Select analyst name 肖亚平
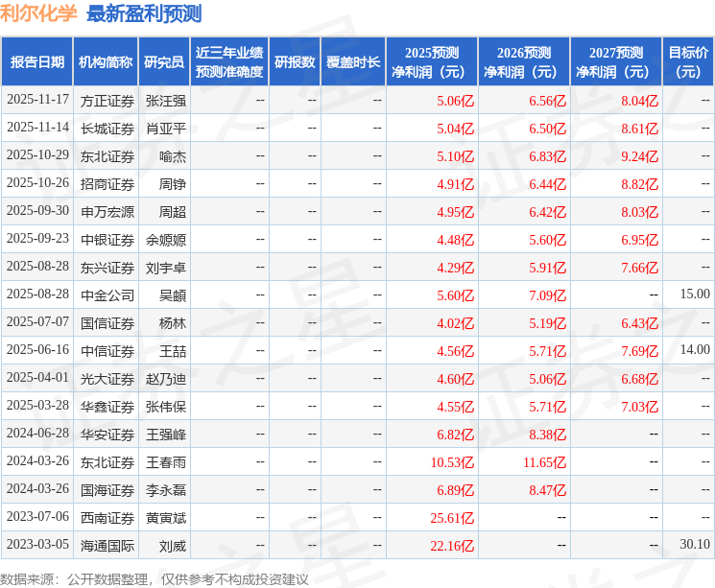The image size is (715, 588). click(x=166, y=129)
